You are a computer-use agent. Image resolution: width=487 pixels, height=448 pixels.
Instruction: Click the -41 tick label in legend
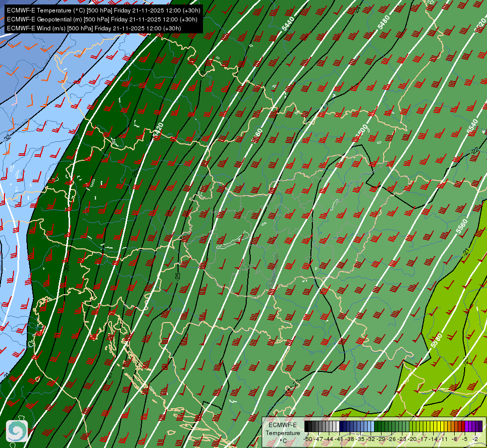339,440
